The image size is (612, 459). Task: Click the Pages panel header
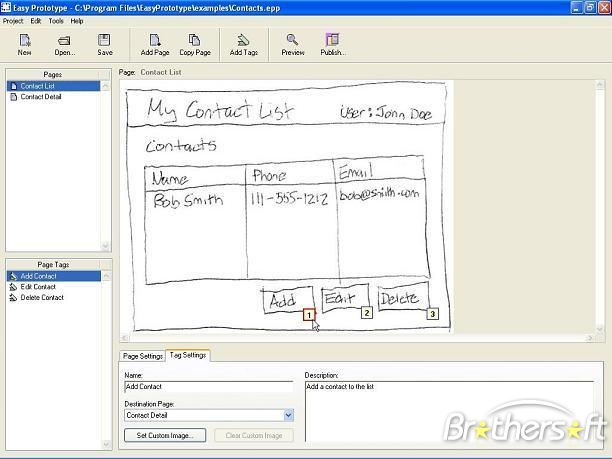tap(53, 75)
